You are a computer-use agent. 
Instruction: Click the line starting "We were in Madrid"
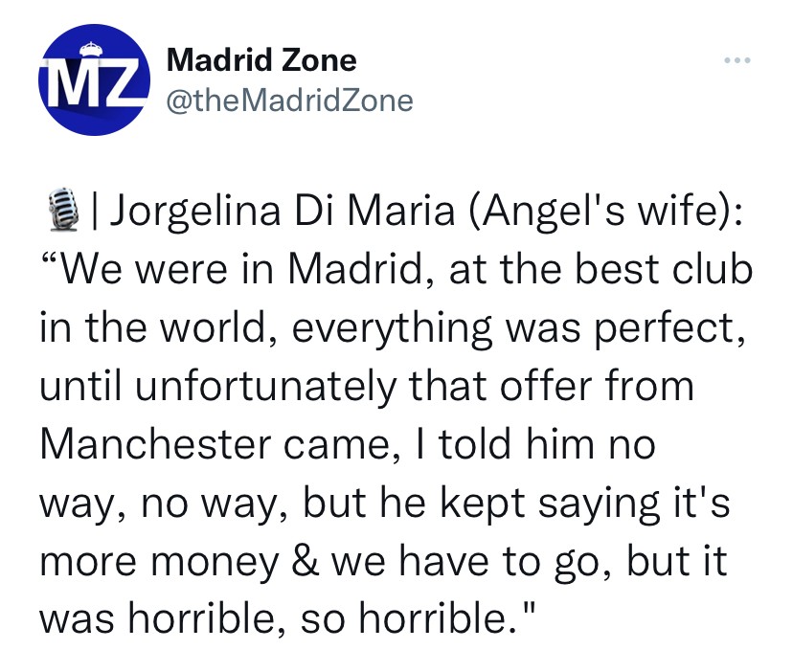click(x=395, y=271)
